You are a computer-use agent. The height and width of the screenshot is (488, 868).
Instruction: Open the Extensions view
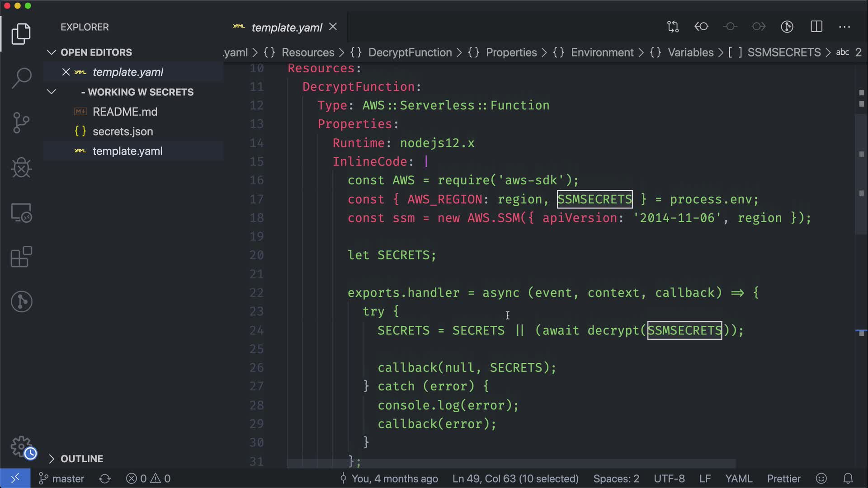21,257
